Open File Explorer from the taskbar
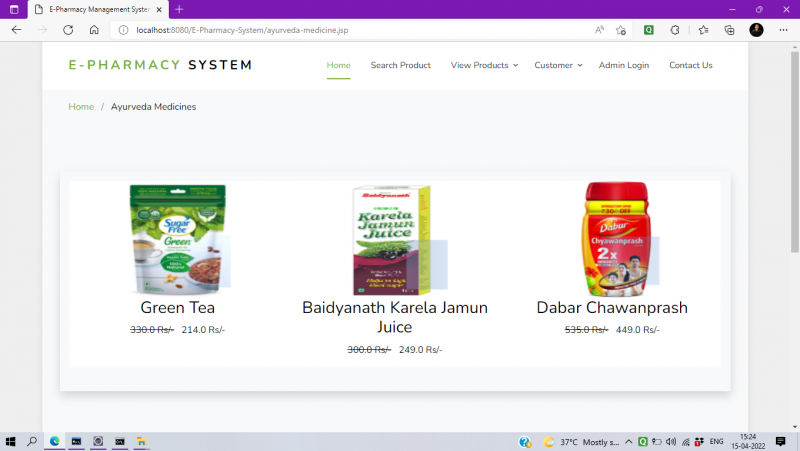Screen dimensions: 800x451 click(x=141, y=441)
